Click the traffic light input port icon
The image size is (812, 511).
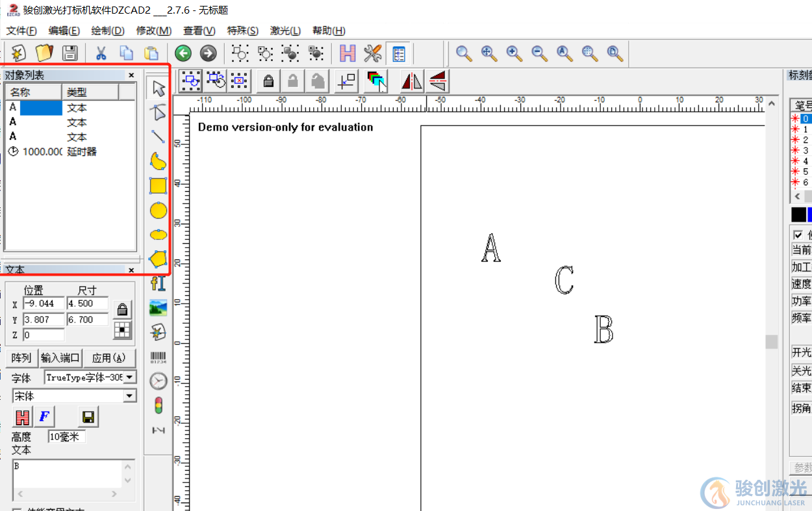[158, 406]
